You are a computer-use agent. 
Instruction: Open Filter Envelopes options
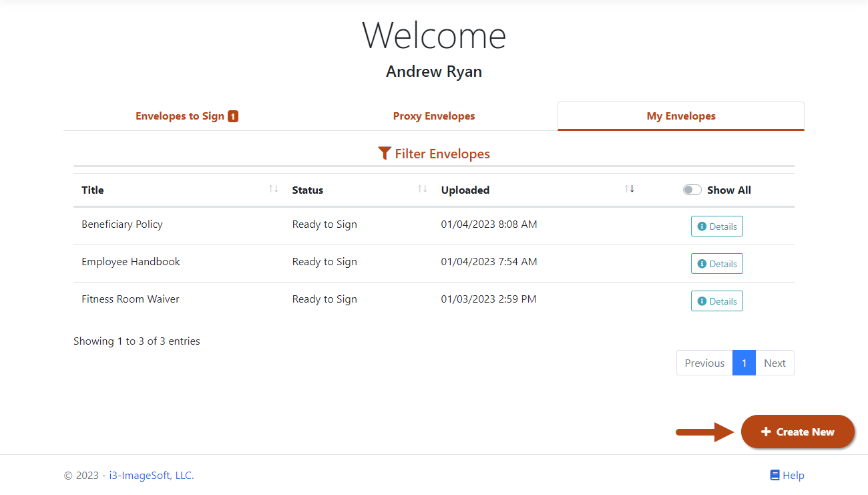(x=433, y=153)
